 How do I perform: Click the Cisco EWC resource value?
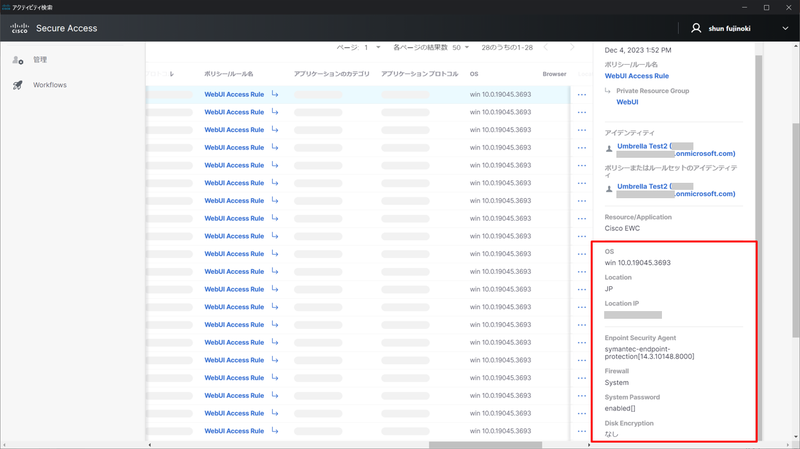point(622,229)
